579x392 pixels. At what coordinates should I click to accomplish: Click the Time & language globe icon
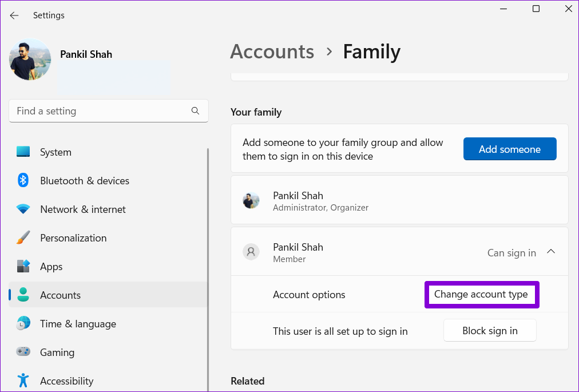23,324
